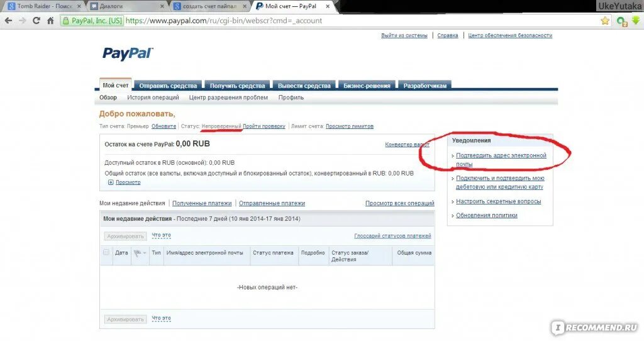Open the Справка link

coord(448,35)
